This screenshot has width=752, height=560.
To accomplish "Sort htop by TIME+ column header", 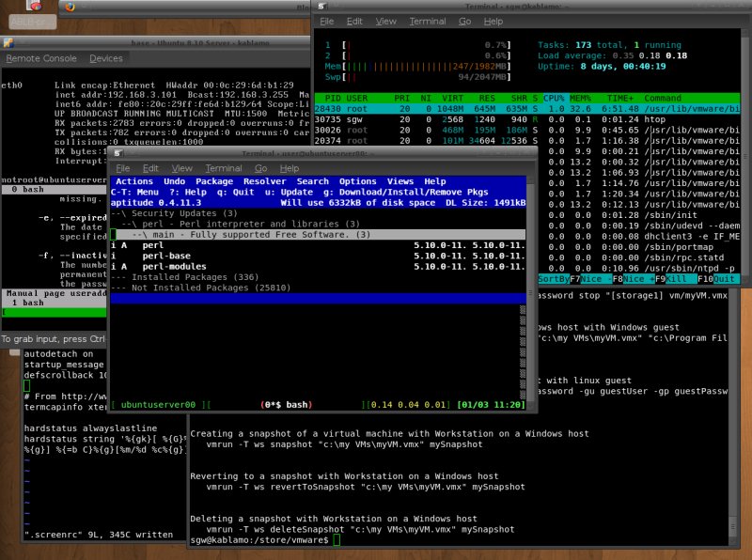I will (x=620, y=98).
